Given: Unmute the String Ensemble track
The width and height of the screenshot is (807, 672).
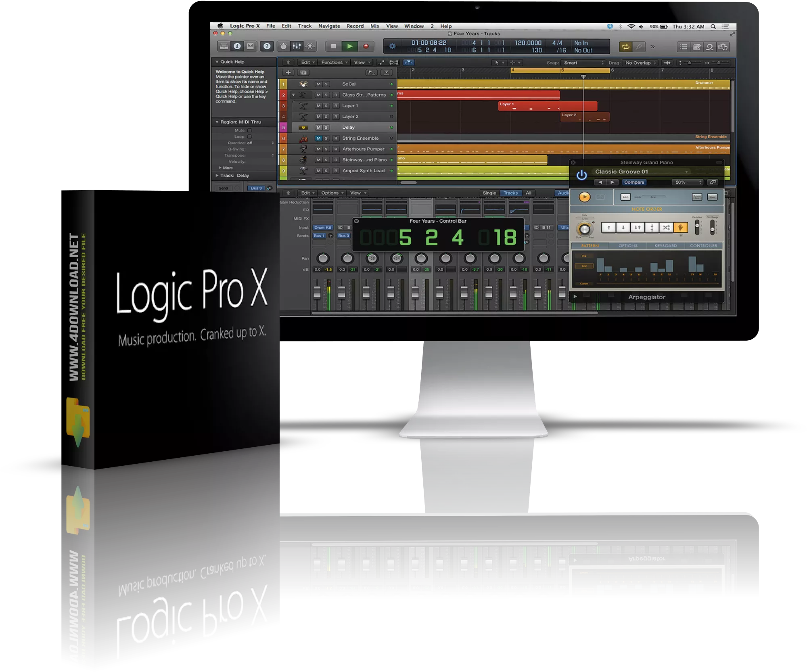Looking at the screenshot, I should (x=318, y=138).
